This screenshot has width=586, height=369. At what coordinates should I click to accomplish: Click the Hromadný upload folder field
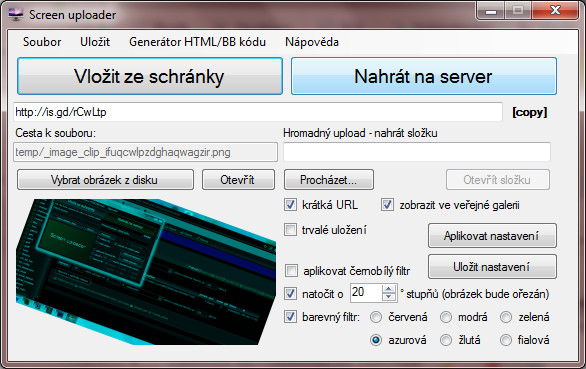[417, 152]
